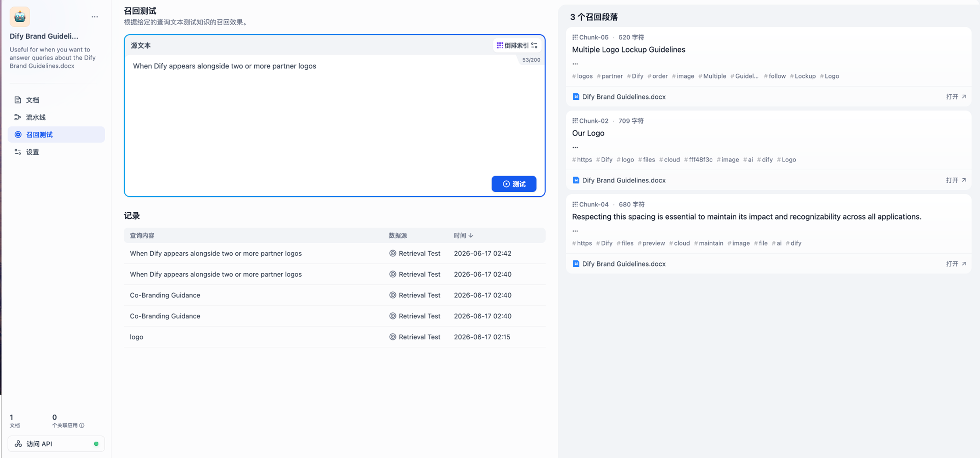This screenshot has height=458, width=980.
Task: Click Dify Brand Guidelines.docx under Chunk-02
Action: pyautogui.click(x=624, y=180)
